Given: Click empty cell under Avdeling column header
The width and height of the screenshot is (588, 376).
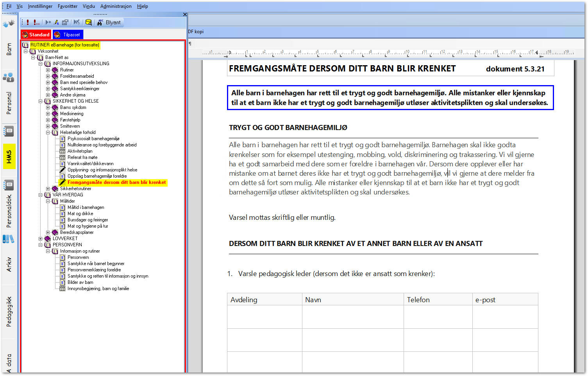Looking at the screenshot, I should click(265, 317).
